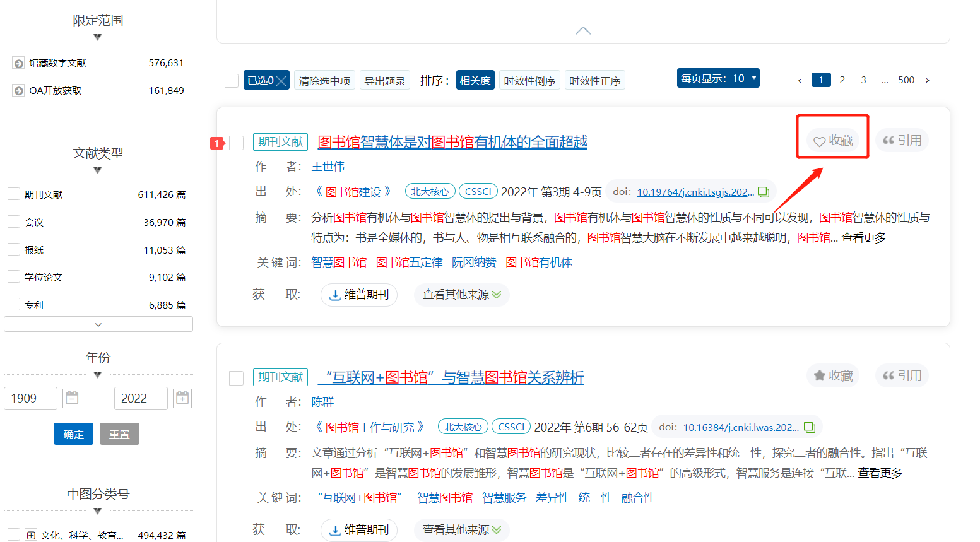Sort results by 时效性倒序
Screen dimensions: 980x542
(x=529, y=81)
